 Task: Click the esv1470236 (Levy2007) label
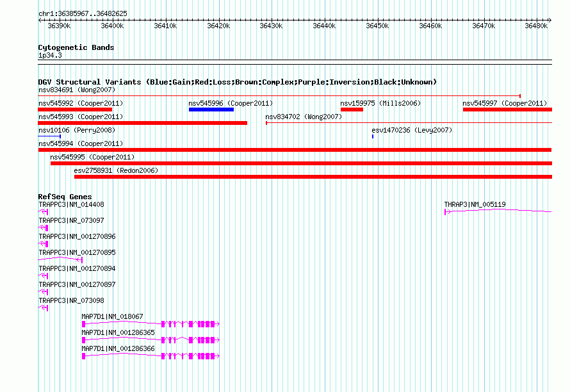coord(412,130)
